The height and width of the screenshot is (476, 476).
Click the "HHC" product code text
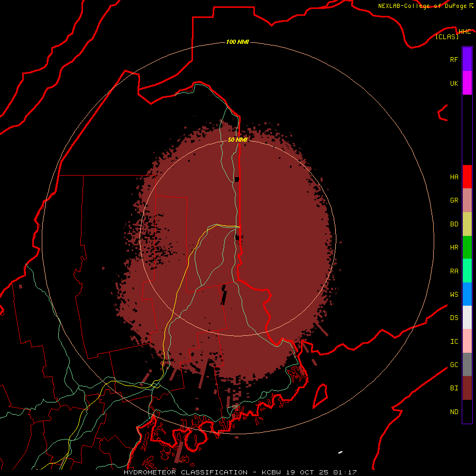[464, 32]
